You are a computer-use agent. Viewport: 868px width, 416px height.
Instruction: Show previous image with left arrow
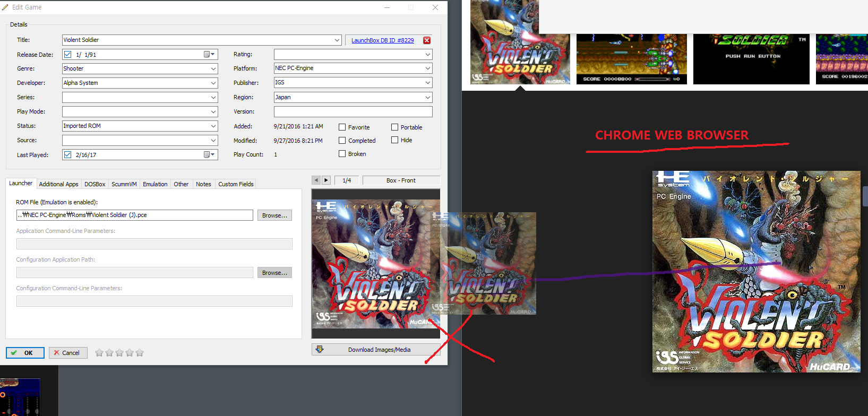[x=316, y=180]
